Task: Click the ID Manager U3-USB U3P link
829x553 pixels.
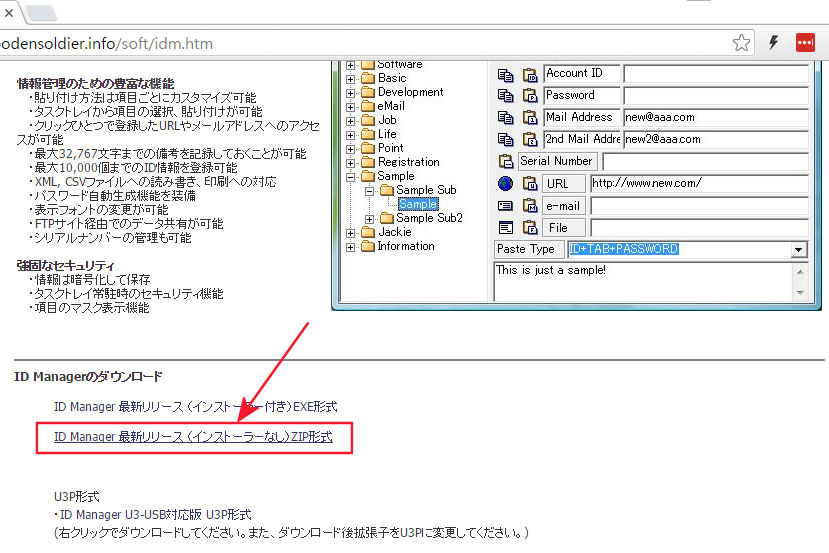Action: click(155, 514)
